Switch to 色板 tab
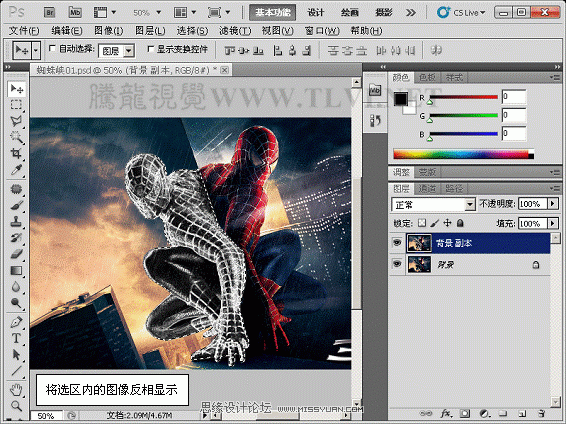 point(427,77)
